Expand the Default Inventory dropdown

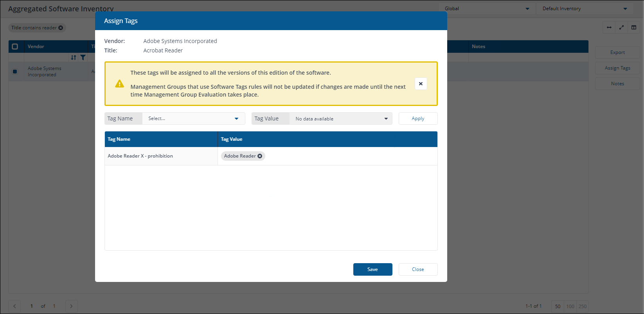tap(585, 9)
